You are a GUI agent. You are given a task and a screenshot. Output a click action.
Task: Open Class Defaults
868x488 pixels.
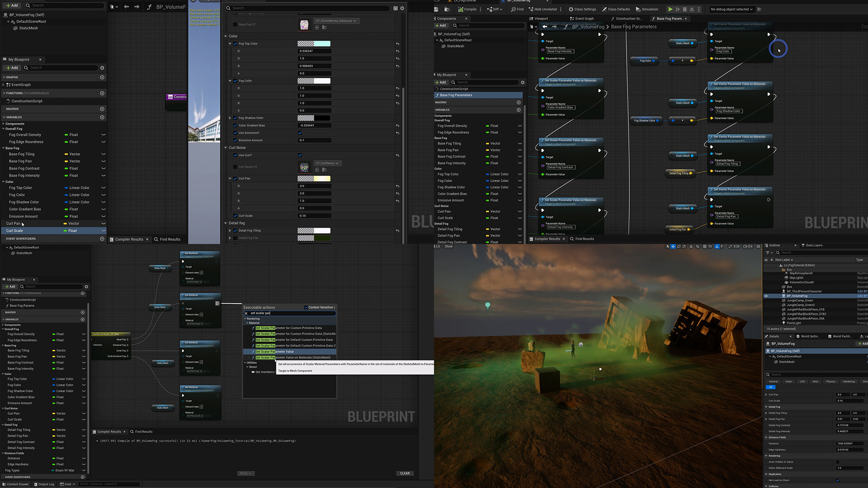click(x=616, y=9)
